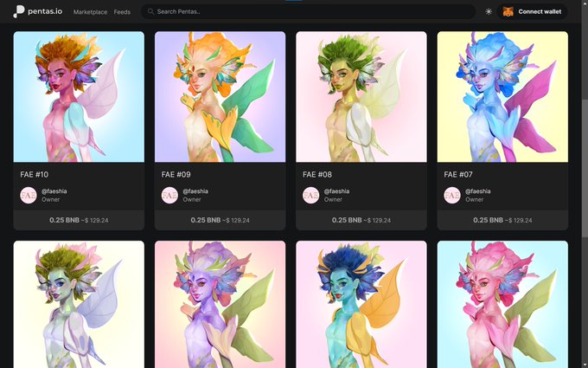Open the green-haired fairy thumbnail in second row
Viewport: 588px width, 368px height.
pyautogui.click(x=79, y=304)
